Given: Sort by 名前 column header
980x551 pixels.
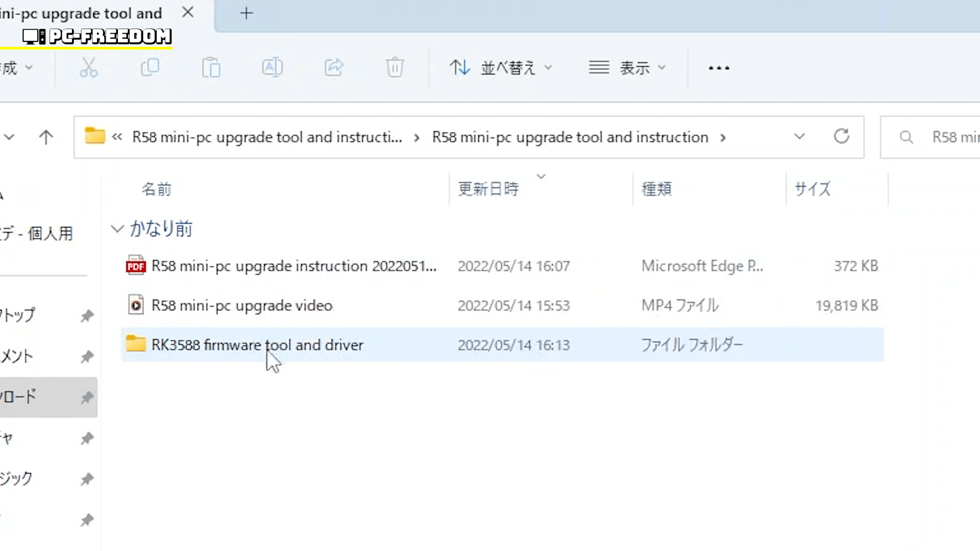Looking at the screenshot, I should click(x=157, y=189).
